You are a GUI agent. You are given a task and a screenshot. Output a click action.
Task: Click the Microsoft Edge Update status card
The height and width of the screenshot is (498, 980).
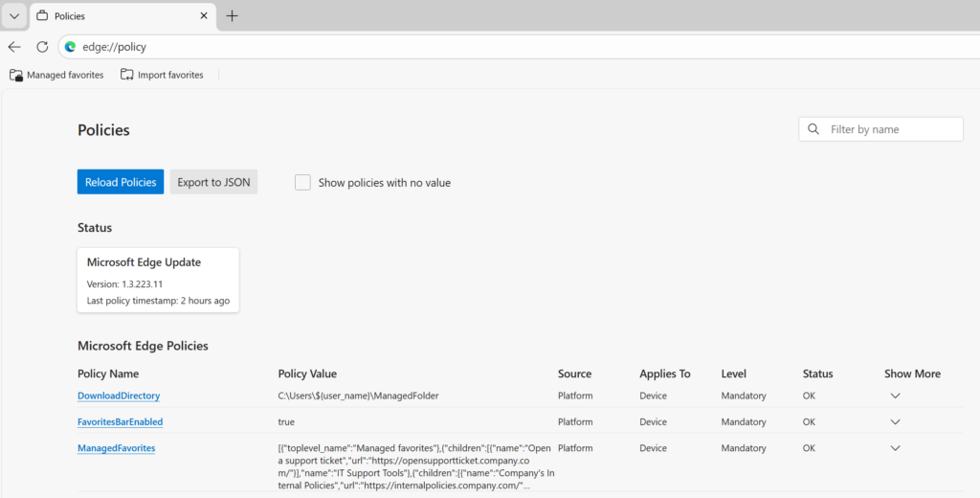coord(158,280)
